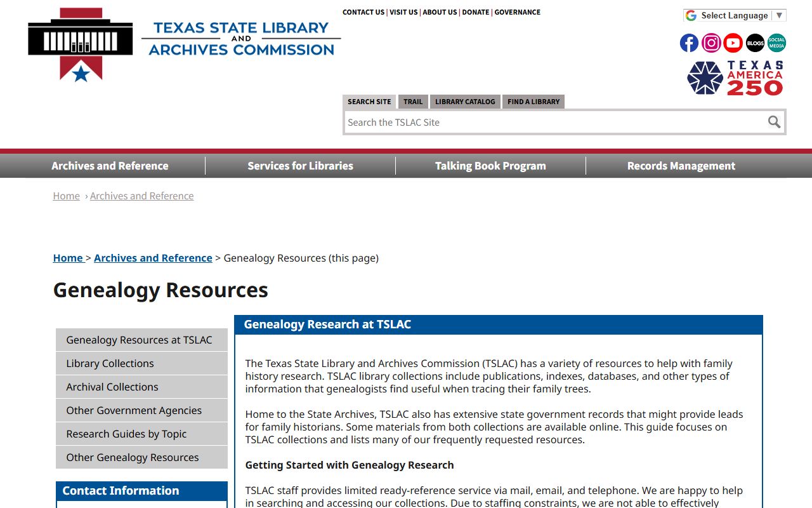Open the TSLAC Instagram icon
This screenshot has height=508, width=812.
click(711, 43)
